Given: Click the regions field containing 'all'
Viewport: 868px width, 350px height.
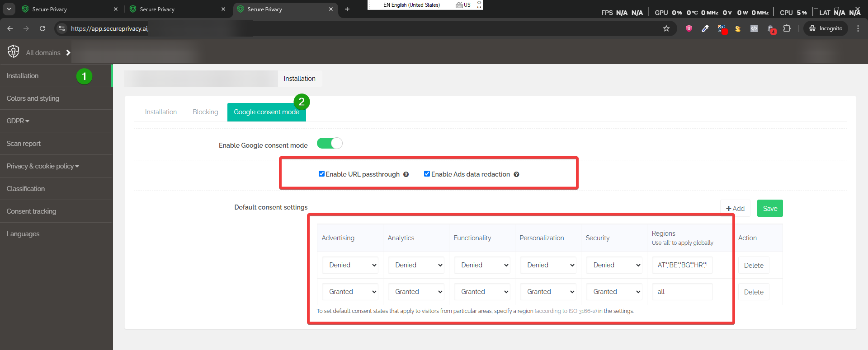Looking at the screenshot, I should pyautogui.click(x=682, y=292).
